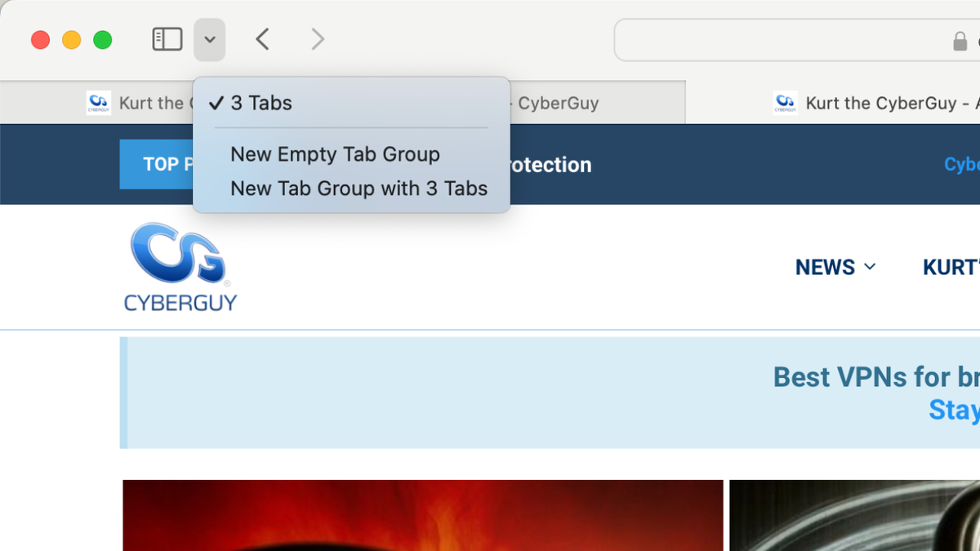Show the Safari sidebar
Screen dimensions: 980x551
pyautogui.click(x=167, y=38)
